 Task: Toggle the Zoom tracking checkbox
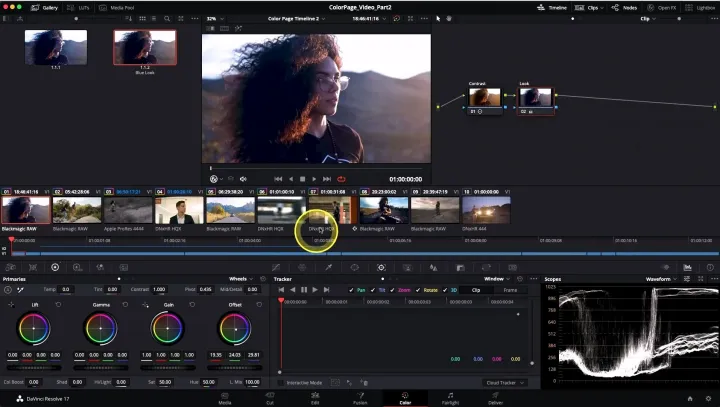point(392,290)
